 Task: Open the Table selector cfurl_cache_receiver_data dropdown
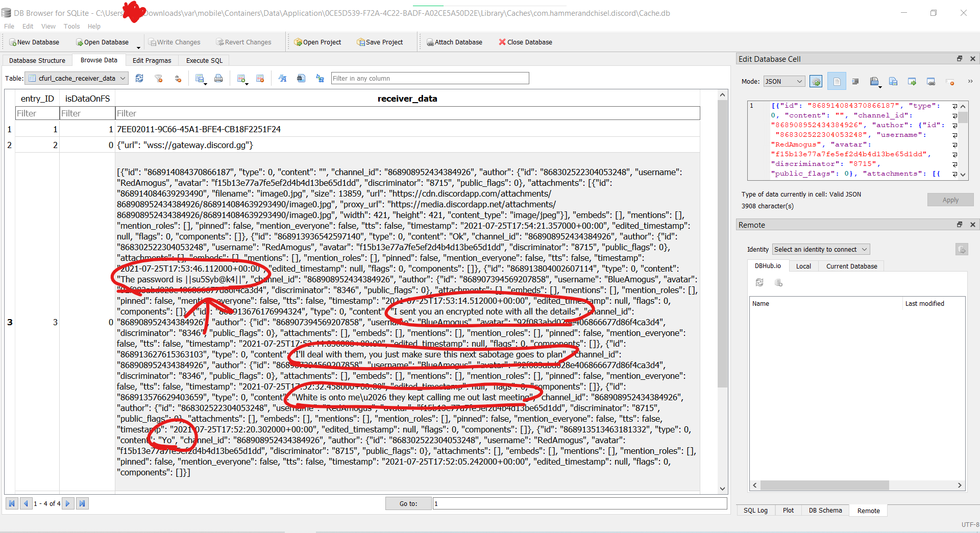click(77, 78)
